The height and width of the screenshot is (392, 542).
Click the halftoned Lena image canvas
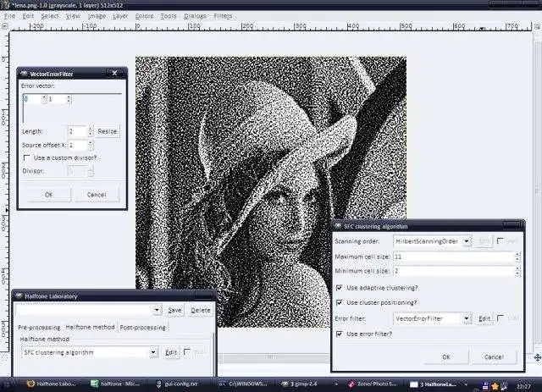click(271, 192)
